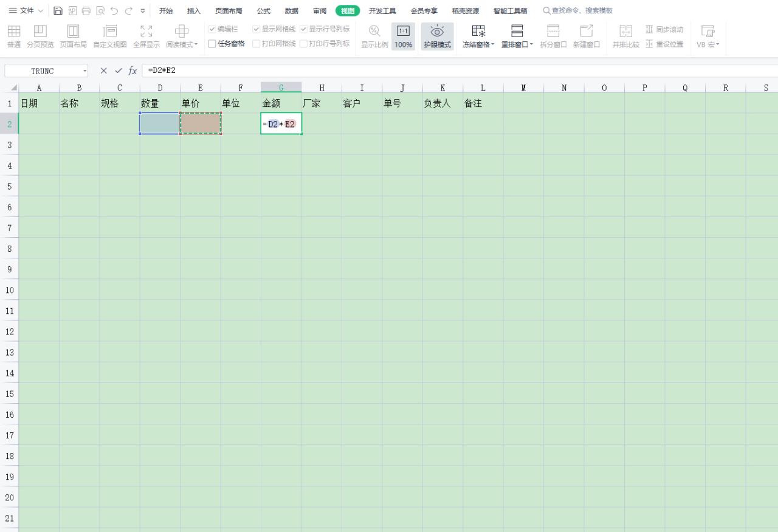
Task: Click the 查找命令 search box
Action: click(x=577, y=11)
